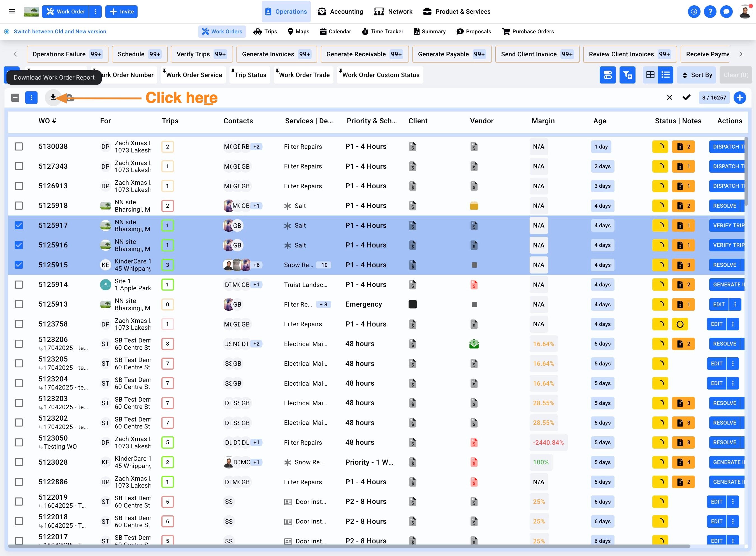
Task: Open the Sort By dropdown
Action: (x=696, y=75)
